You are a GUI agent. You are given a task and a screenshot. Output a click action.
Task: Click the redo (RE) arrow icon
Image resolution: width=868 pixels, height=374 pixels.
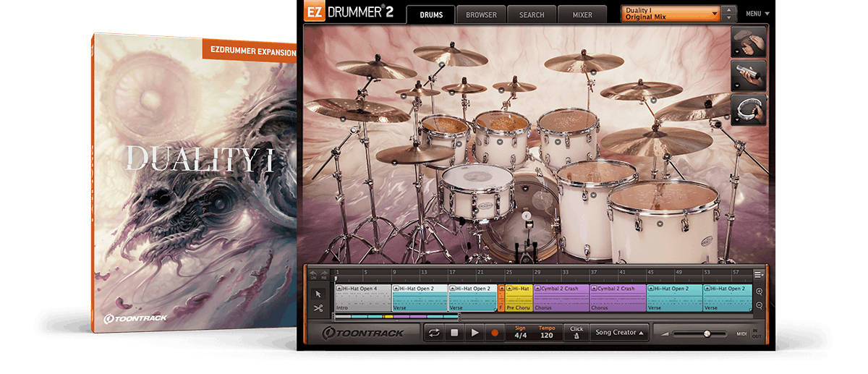tap(323, 274)
